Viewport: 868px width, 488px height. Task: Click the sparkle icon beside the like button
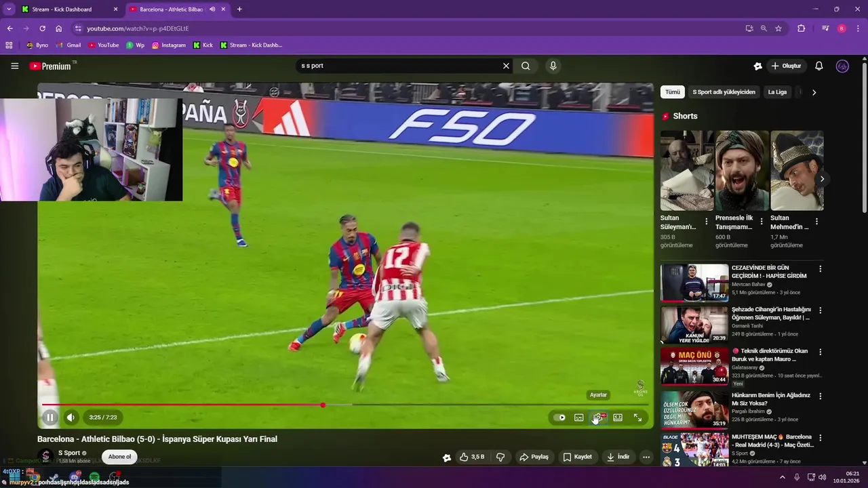tap(447, 457)
